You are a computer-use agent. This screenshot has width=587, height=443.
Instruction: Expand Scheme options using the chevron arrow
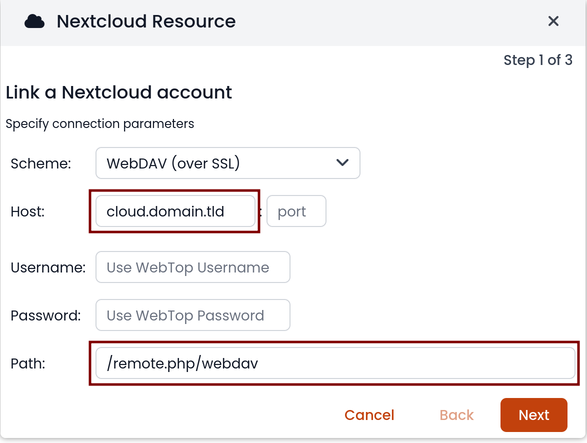342,163
